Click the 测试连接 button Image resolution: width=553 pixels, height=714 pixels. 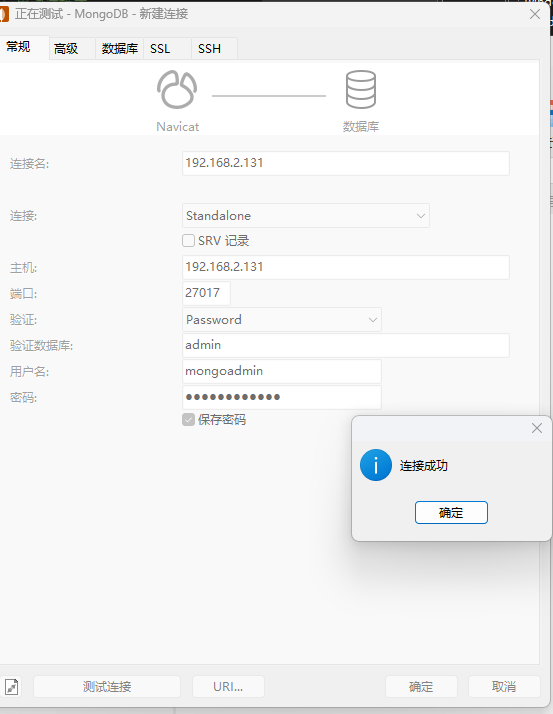[x=107, y=686]
